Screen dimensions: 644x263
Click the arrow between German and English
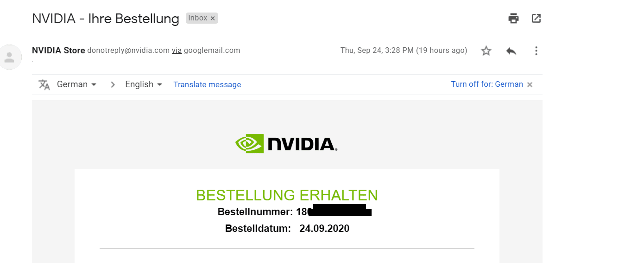tap(113, 84)
